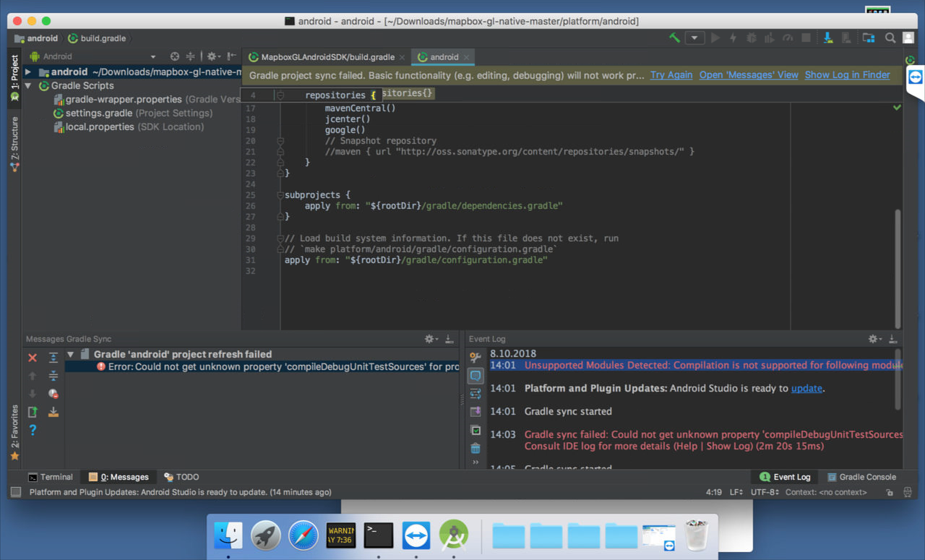The height and width of the screenshot is (560, 925).
Task: Toggle scroll to end icon in Event Log
Action: tap(476, 412)
